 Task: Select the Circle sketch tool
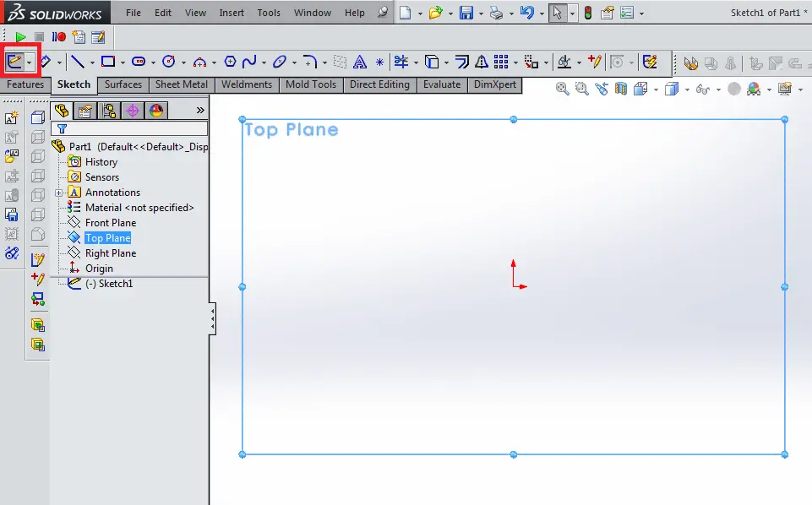pyautogui.click(x=169, y=62)
